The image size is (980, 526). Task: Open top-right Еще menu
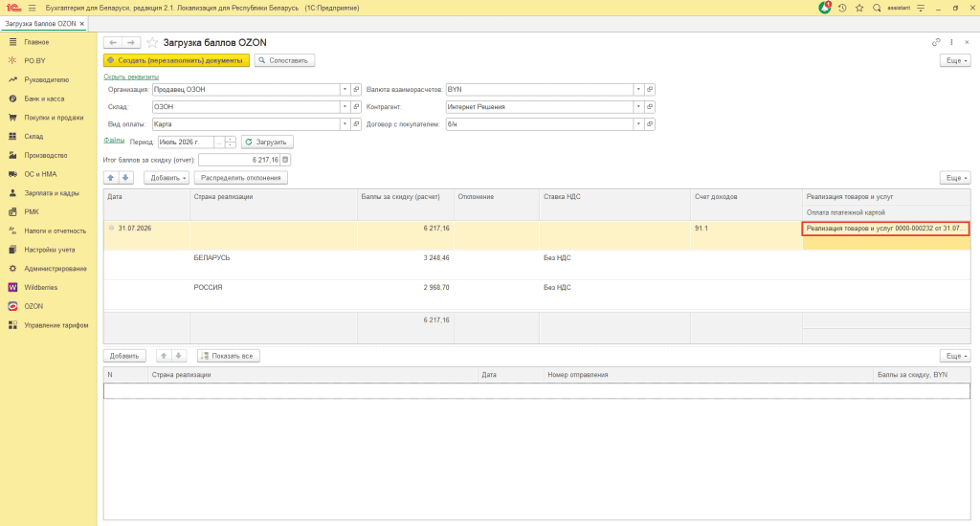tap(955, 60)
